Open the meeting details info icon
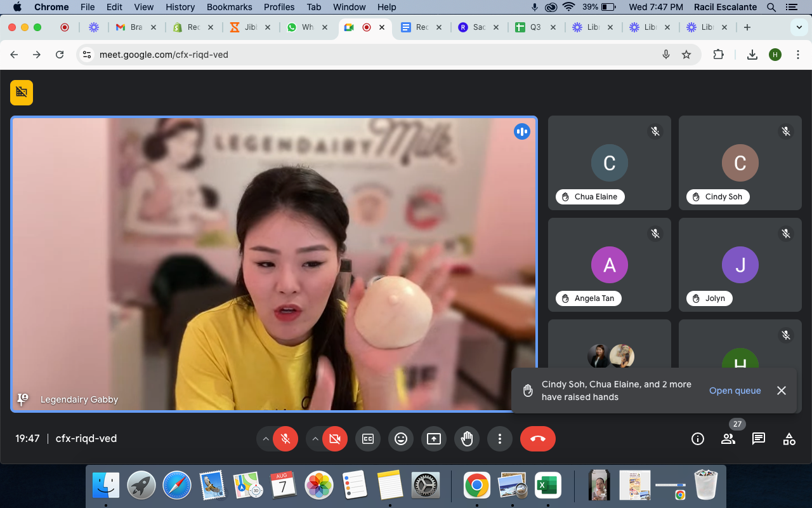The height and width of the screenshot is (508, 812). [x=698, y=439]
